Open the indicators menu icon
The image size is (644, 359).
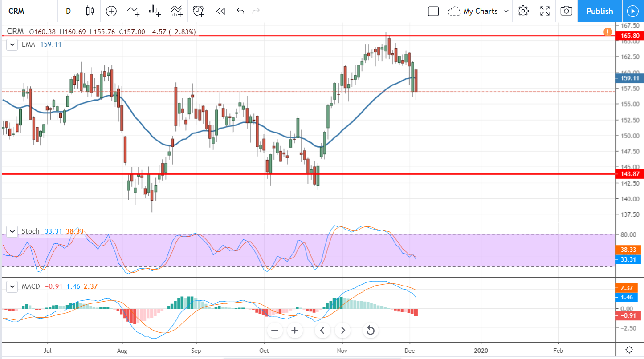tap(133, 11)
